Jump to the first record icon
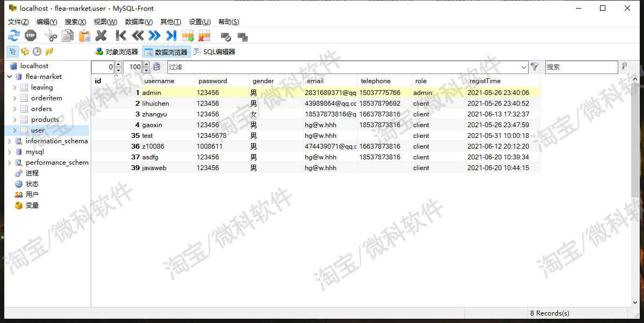 coord(121,36)
